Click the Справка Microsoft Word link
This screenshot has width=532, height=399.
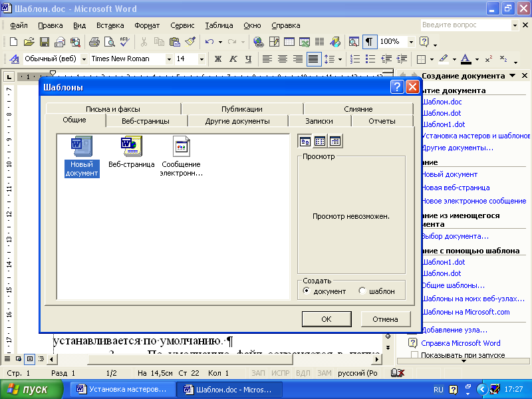tap(461, 343)
